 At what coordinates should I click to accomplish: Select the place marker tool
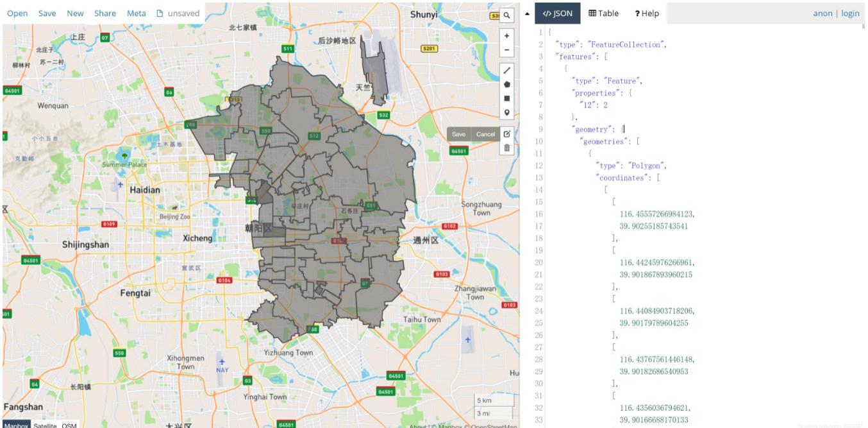tap(506, 112)
